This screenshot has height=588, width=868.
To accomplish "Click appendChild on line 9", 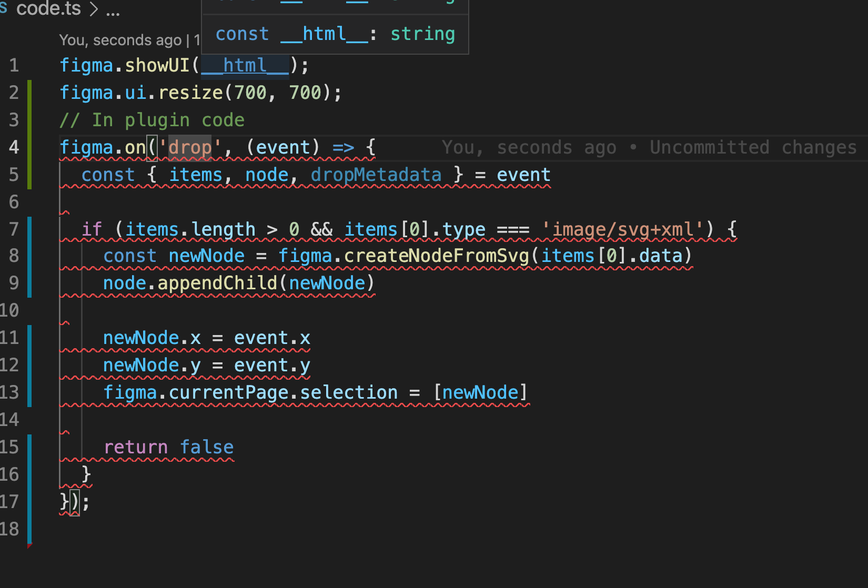I will pyautogui.click(x=217, y=283).
